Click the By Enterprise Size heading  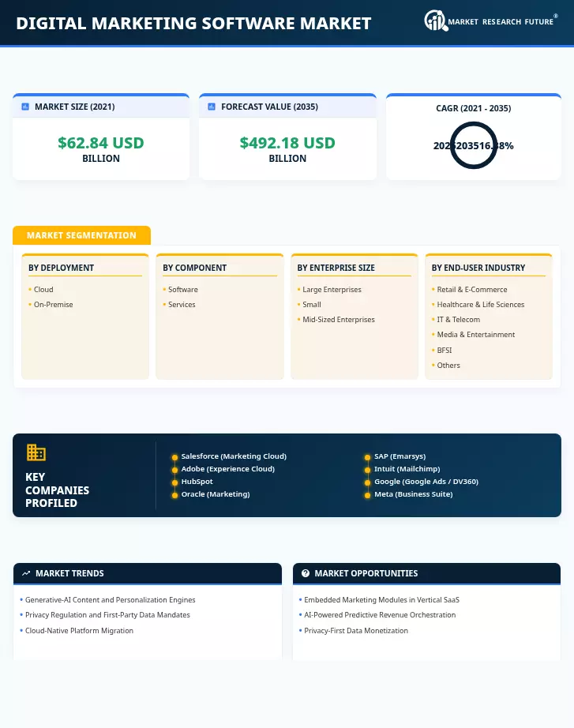tap(336, 268)
